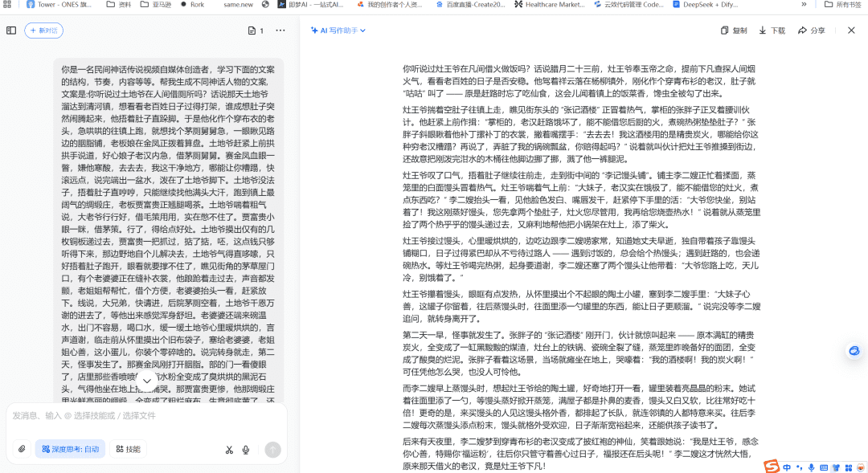Send the message with the arrow button
Viewport: 868px width, 473px height.
tap(272, 450)
